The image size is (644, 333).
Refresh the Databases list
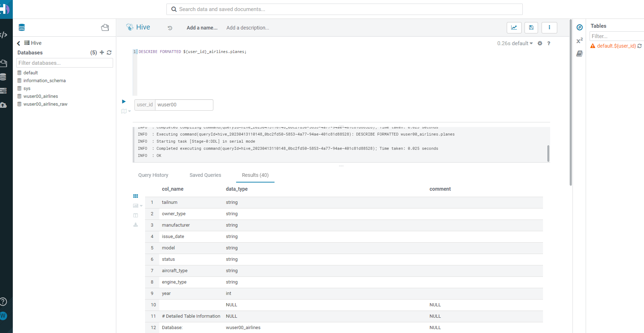click(x=109, y=52)
